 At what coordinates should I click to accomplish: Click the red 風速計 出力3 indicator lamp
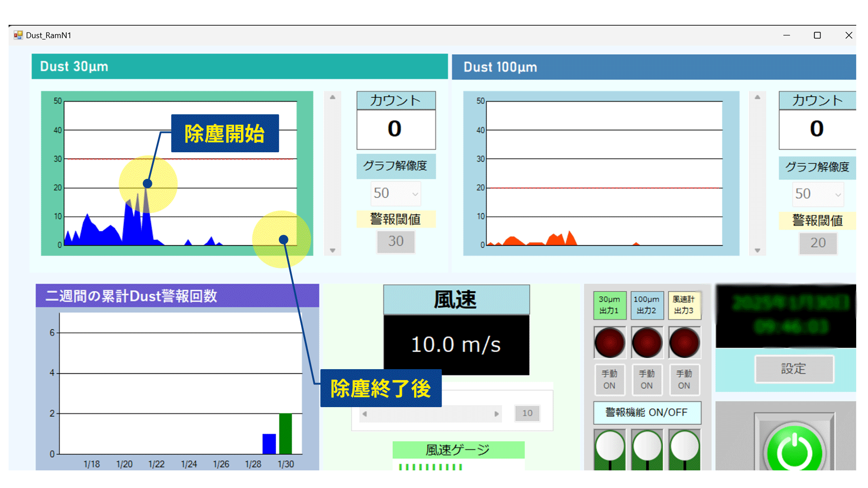684,343
